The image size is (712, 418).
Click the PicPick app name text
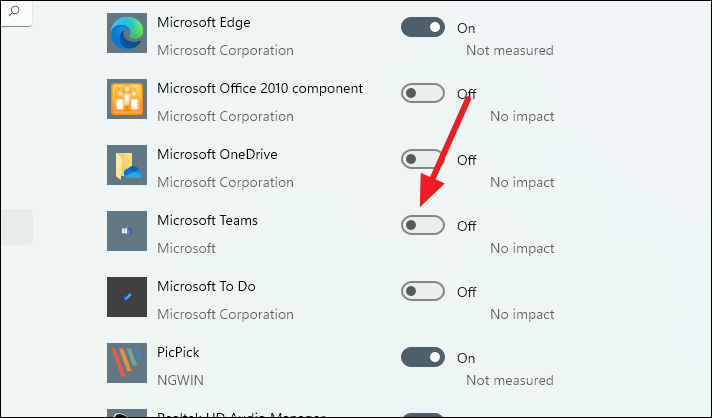[178, 353]
